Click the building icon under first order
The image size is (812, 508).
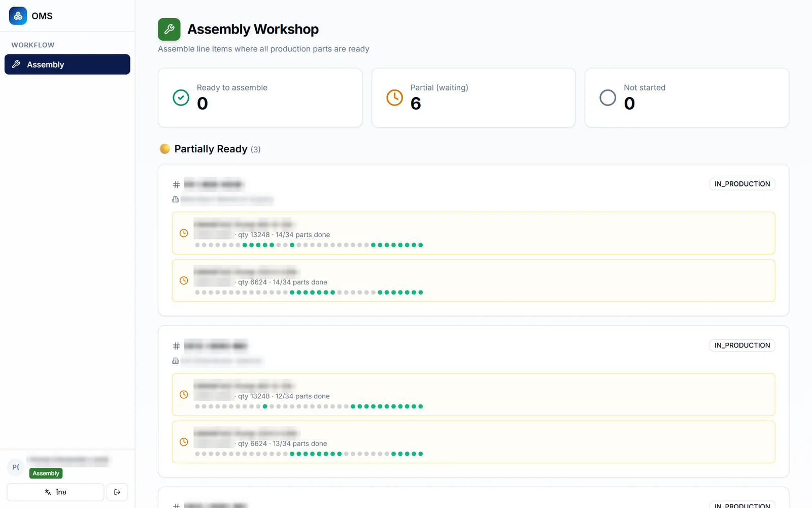pyautogui.click(x=176, y=199)
